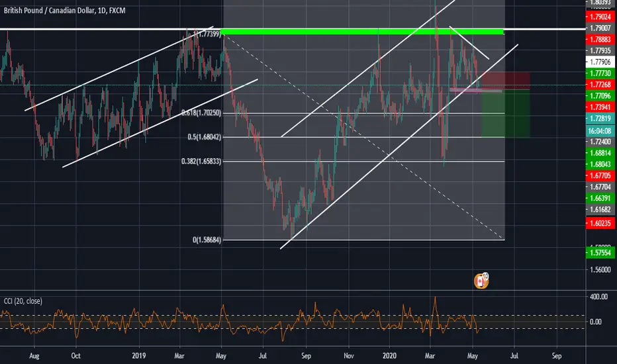Click the Oct date on time axis
Image resolution: width=617 pixels, height=364 pixels.
pos(75,356)
